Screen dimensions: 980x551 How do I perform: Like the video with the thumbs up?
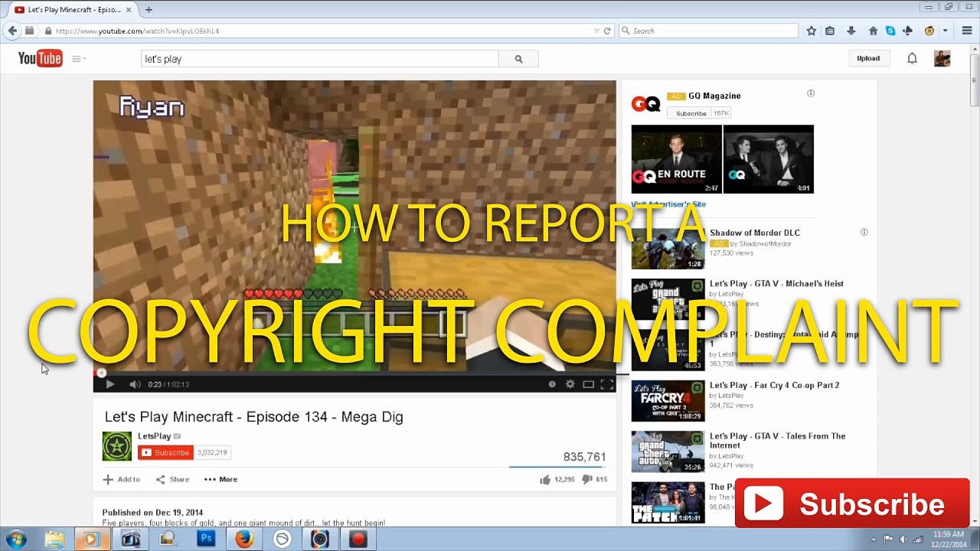coord(545,480)
